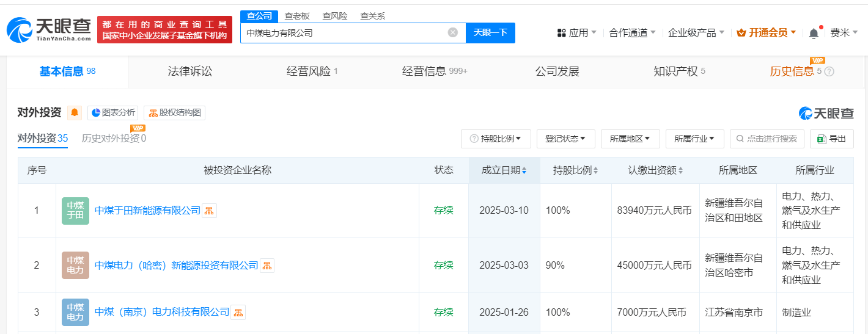Open equity structure icon for 中煤电力（哈密）新能源投资有限公司
The image size is (868, 334).
267,266
